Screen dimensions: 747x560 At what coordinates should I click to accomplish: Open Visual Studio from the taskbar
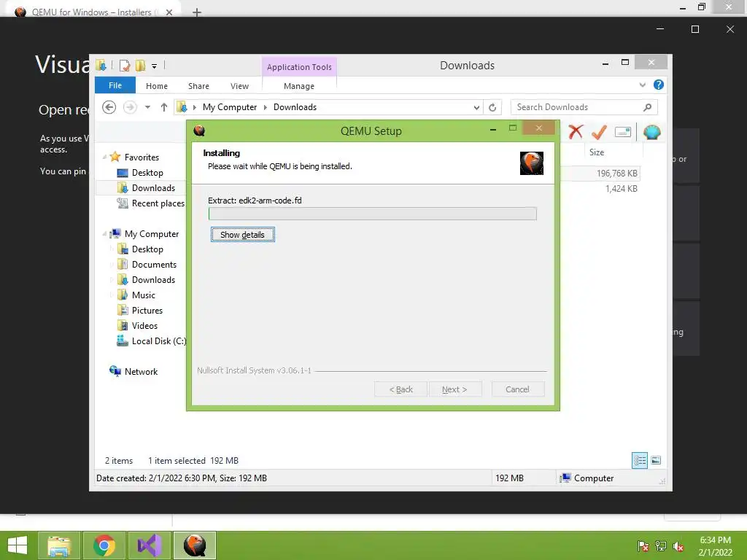(150, 545)
